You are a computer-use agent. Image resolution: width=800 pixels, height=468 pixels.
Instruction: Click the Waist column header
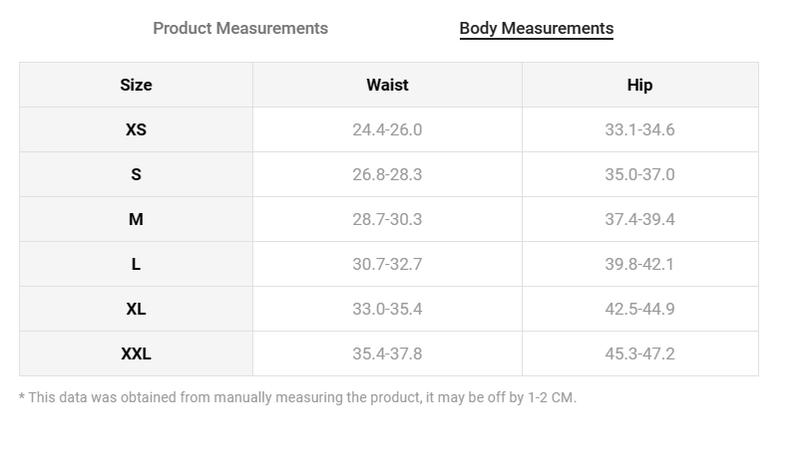(387, 85)
